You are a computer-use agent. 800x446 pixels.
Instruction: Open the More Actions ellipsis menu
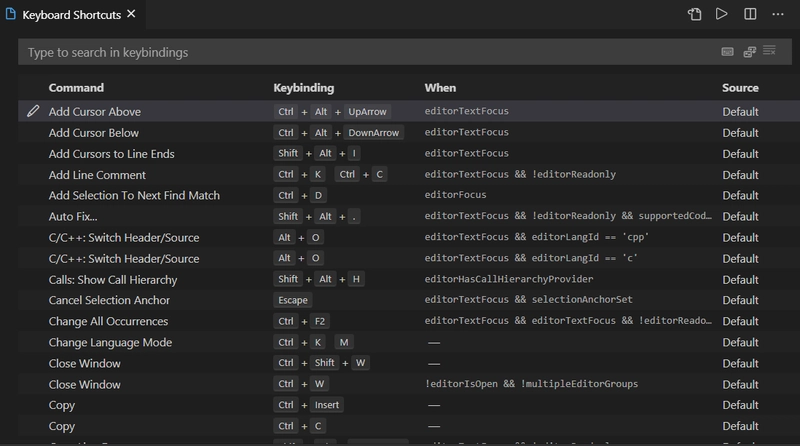click(778, 14)
